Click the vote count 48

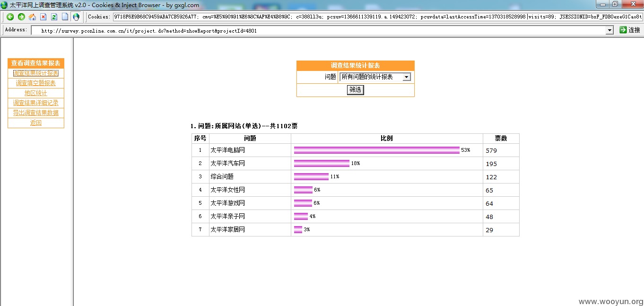click(489, 217)
